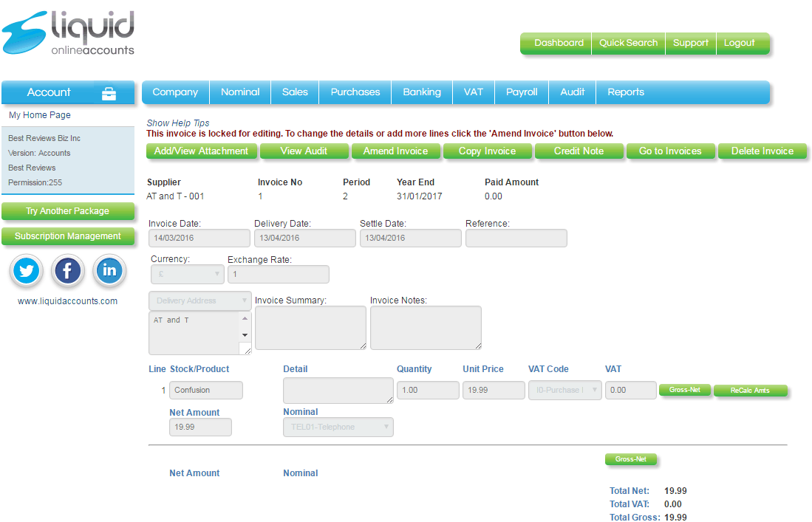Switch to the Reports tab
The height and width of the screenshot is (522, 812).
(626, 92)
